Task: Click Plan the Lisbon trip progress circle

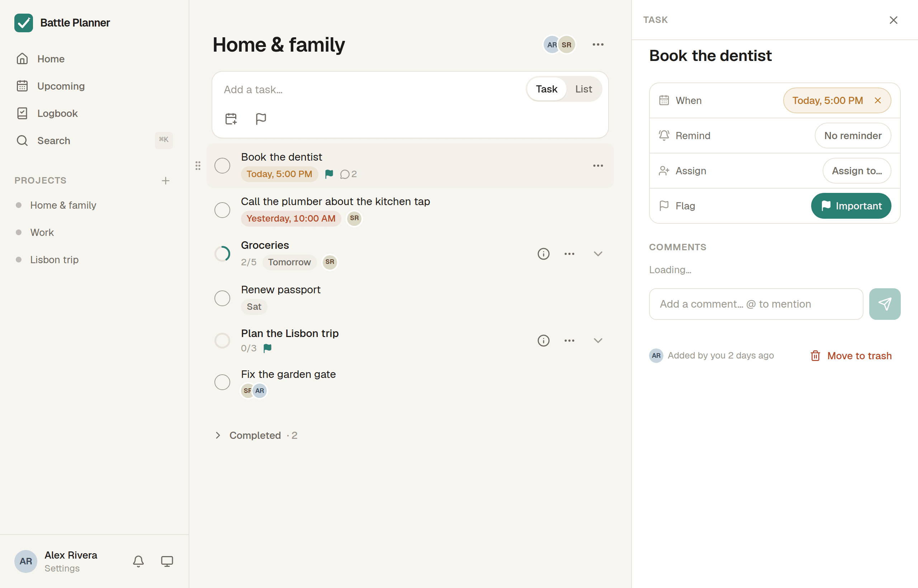Action: tap(222, 341)
